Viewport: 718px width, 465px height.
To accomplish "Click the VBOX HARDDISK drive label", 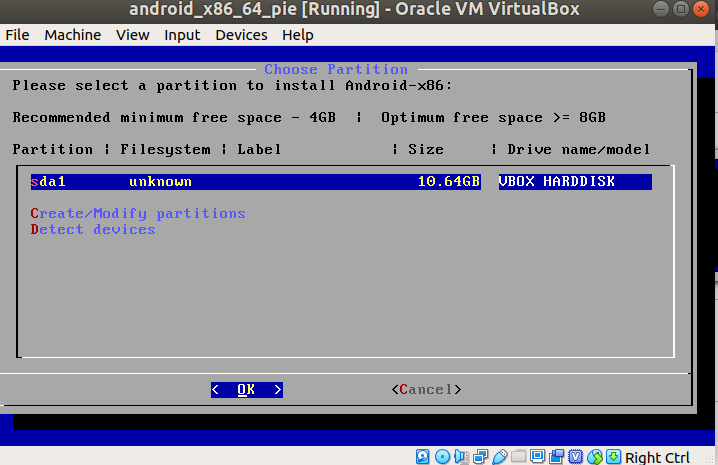I will [556, 181].
